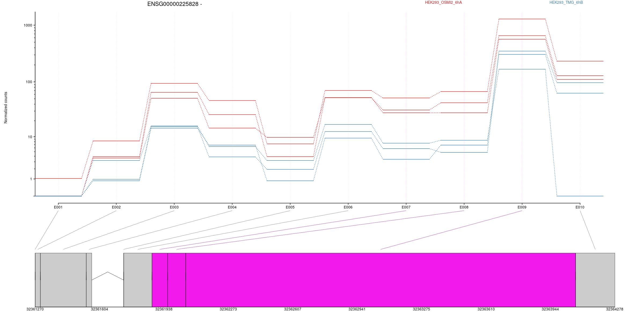Click the lowest blue line at E010
The width and height of the screenshot is (644, 322).
(580, 196)
